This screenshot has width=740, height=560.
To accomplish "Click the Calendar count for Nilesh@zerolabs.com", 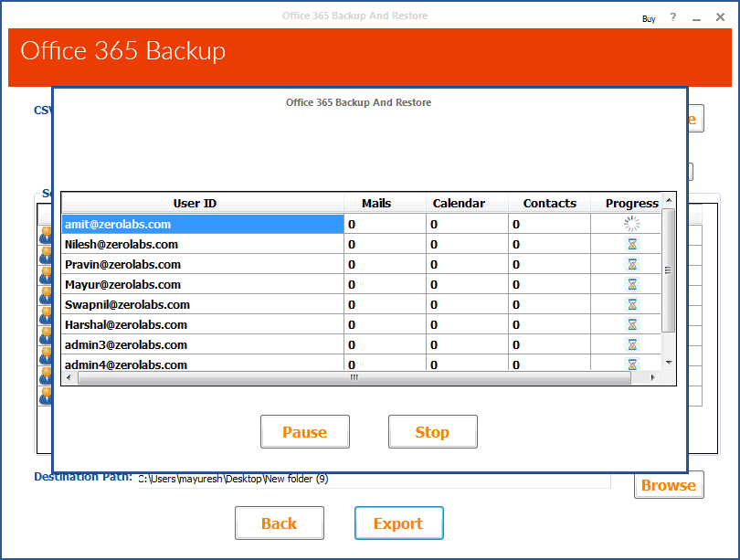I will click(467, 245).
